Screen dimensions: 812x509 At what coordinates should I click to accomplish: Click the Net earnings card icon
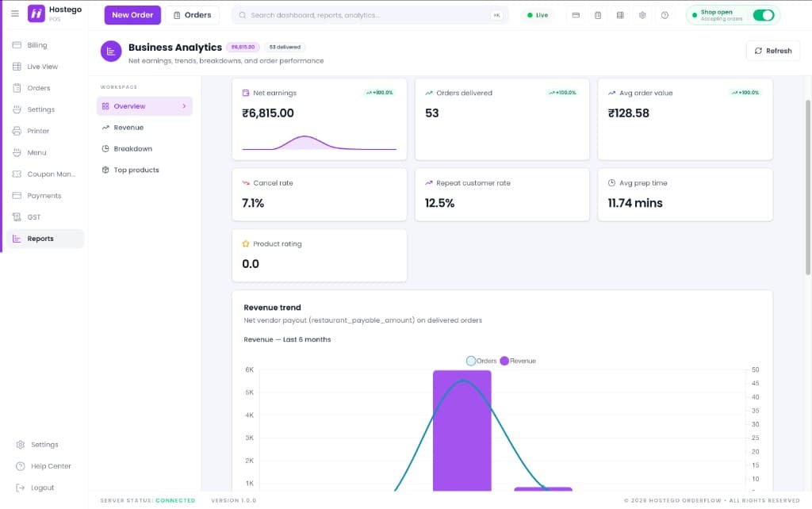(246, 93)
